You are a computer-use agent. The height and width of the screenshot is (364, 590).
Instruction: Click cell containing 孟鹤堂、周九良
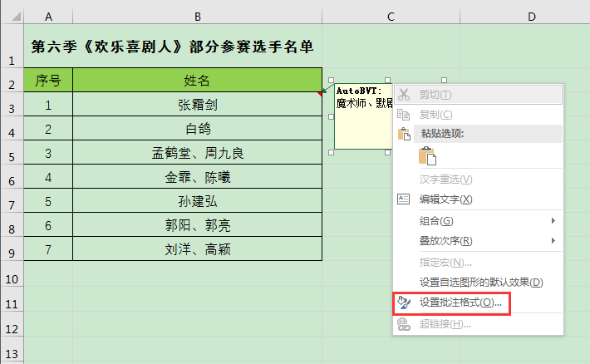tap(197, 152)
